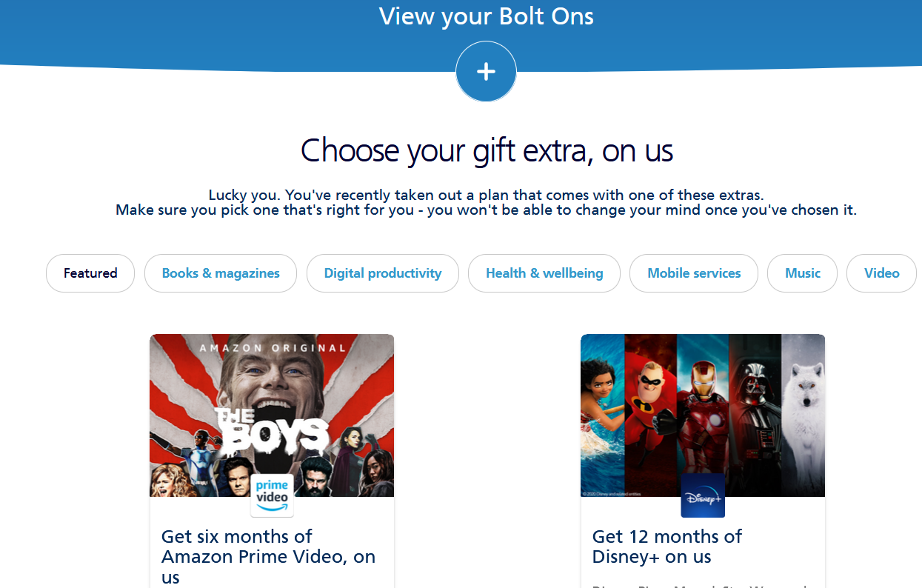Browse the Mobile services bolt ons
922x588 pixels.
(x=693, y=273)
